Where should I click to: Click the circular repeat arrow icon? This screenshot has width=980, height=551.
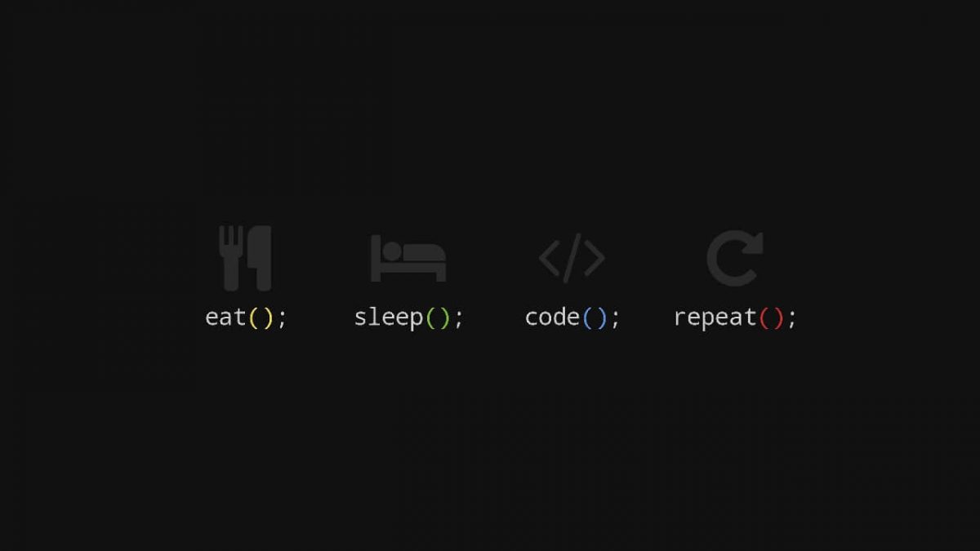point(735,258)
